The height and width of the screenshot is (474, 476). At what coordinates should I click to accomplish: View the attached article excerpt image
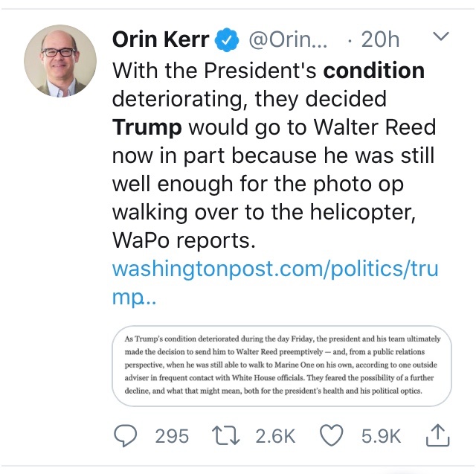click(x=281, y=365)
